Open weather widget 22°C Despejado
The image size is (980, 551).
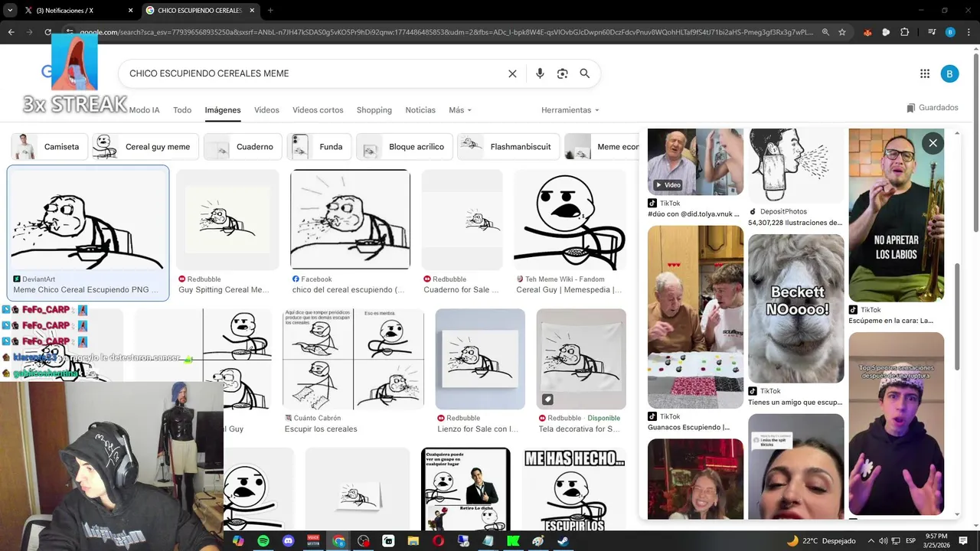tap(821, 540)
